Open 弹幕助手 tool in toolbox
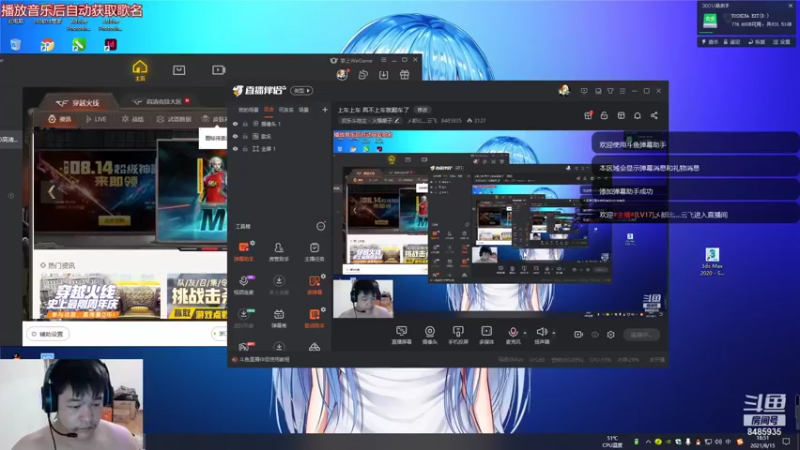Screen dimensions: 800x450 (244, 252)
